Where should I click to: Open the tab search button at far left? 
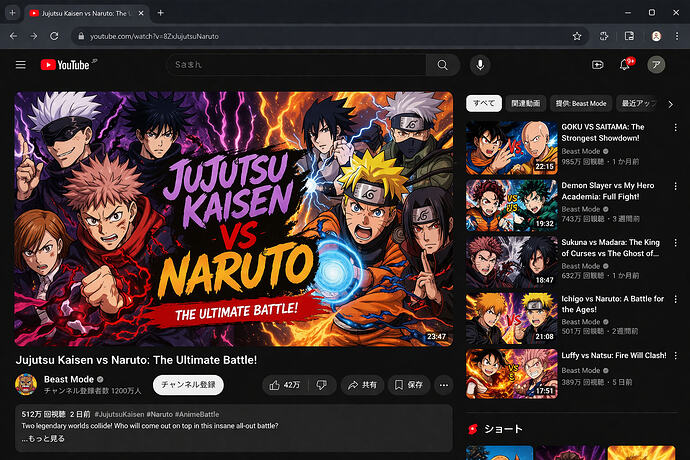click(x=12, y=13)
